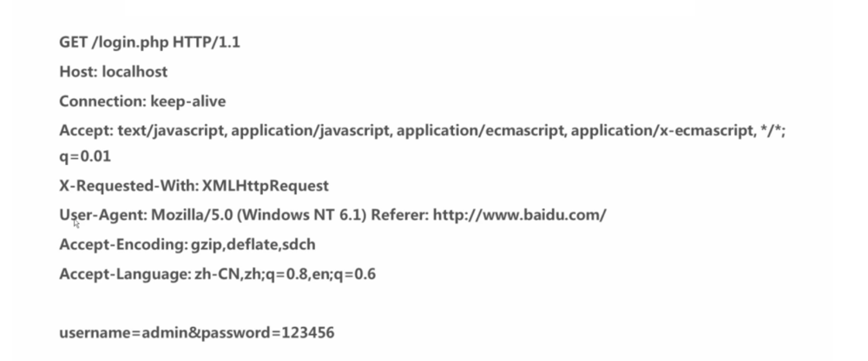868x361 pixels.
Task: Click the Accept-Encoding header name
Action: pyautogui.click(x=122, y=245)
